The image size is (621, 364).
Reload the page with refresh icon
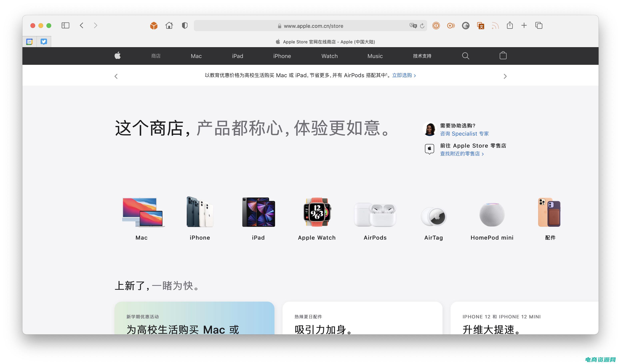click(422, 26)
